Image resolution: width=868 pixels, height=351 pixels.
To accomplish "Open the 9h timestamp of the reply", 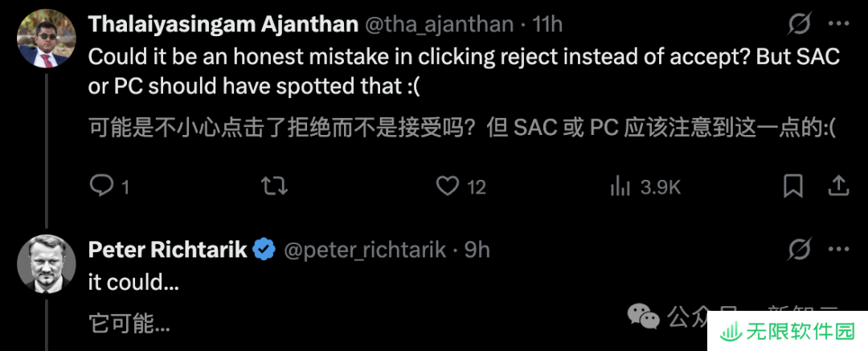I will pos(477,251).
